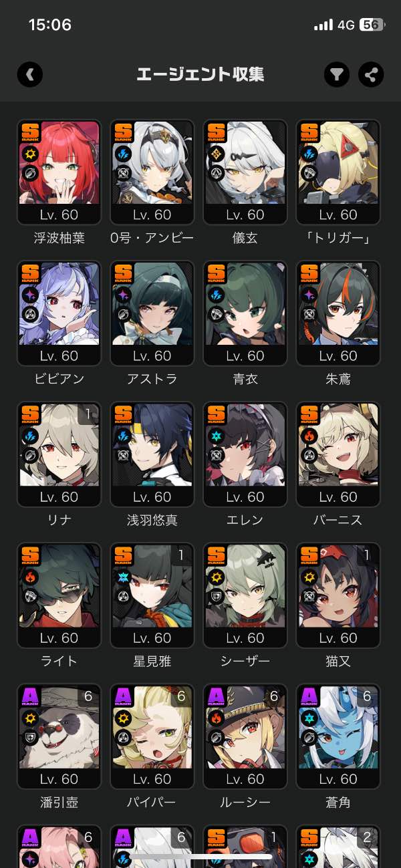The width and height of the screenshot is (401, 868).
Task: Click the 蒼角 agent name label
Action: pos(338,802)
